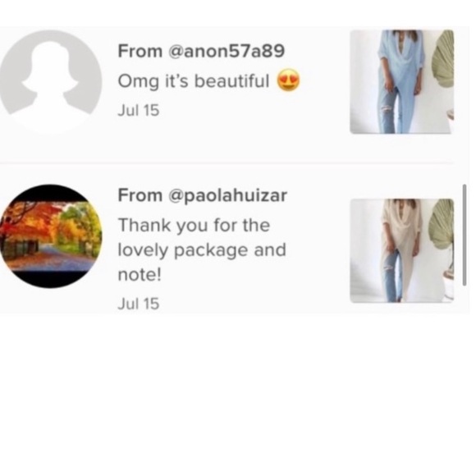Click the word 'beautiful' in the first comment
476x476 pixels.
pyautogui.click(x=231, y=80)
